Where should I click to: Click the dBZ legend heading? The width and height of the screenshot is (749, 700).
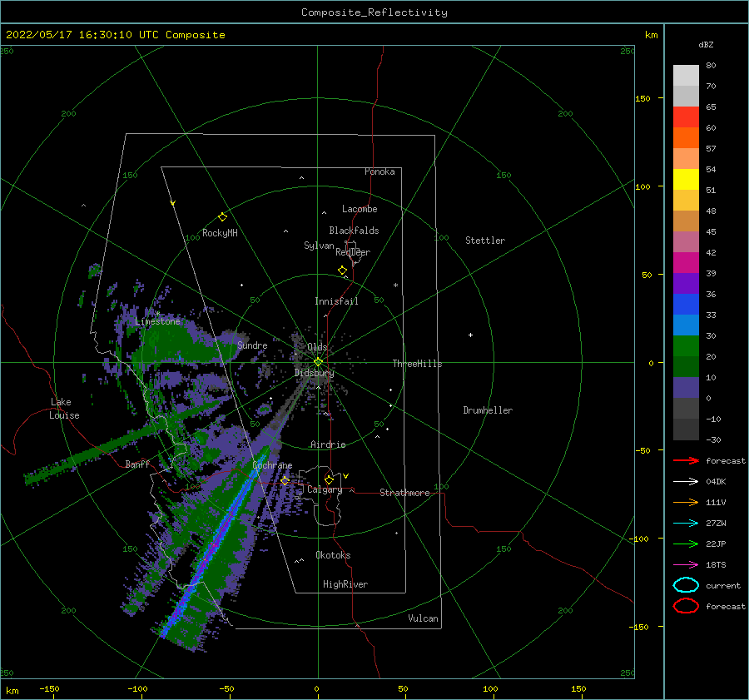(706, 44)
